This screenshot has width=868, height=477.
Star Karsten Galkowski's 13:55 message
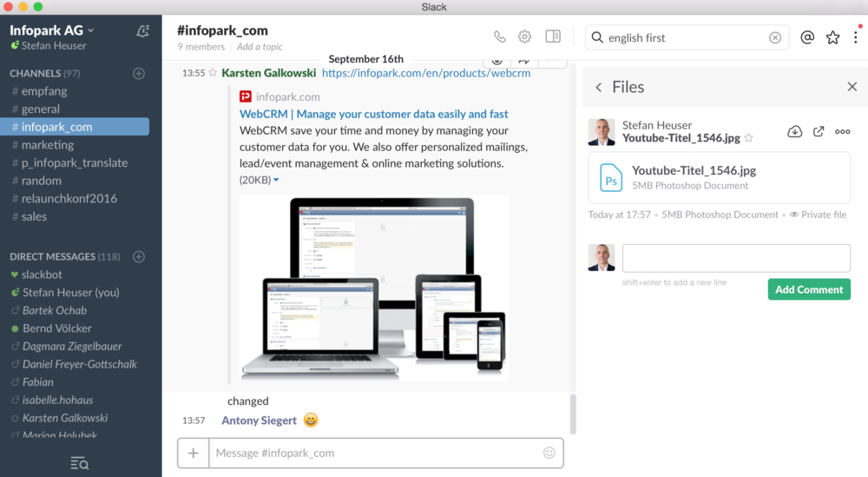coord(213,73)
